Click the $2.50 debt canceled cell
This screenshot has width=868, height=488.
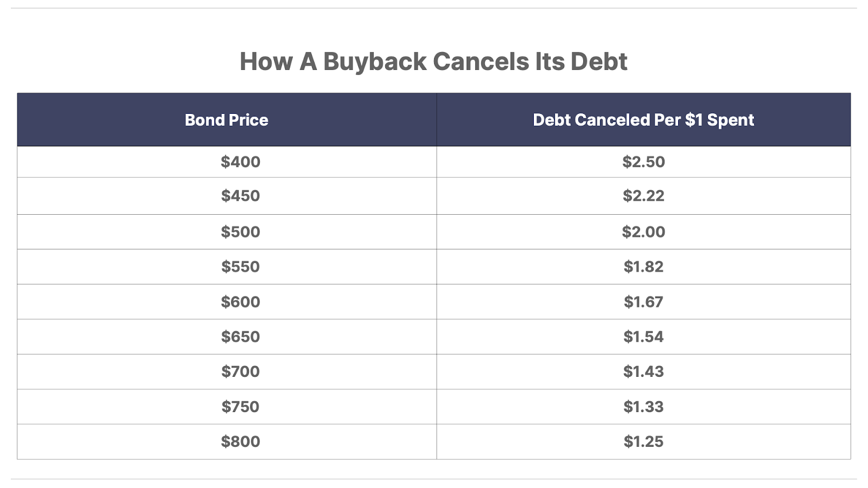coord(643,162)
